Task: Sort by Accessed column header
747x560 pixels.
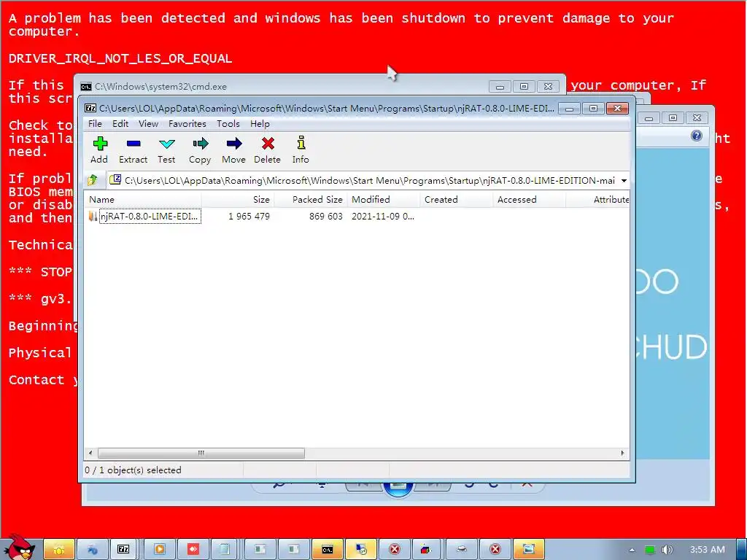Action: [530, 200]
